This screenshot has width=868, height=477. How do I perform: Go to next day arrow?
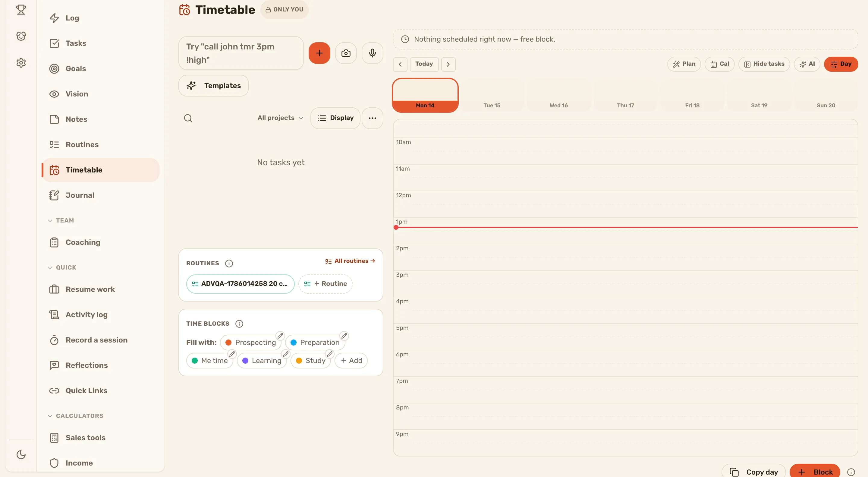448,64
